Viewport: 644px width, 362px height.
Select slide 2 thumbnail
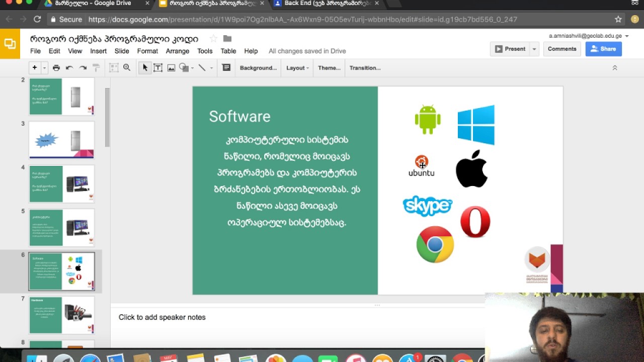coord(62,97)
